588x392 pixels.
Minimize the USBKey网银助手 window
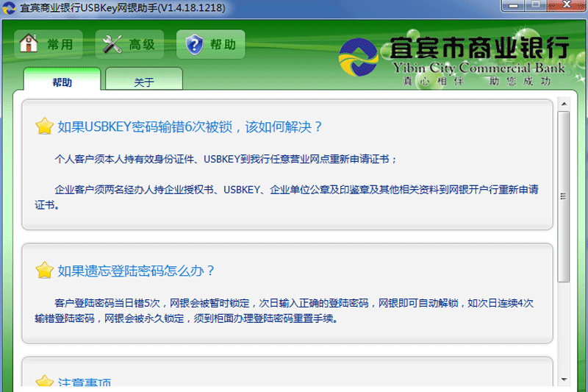(512, 6)
